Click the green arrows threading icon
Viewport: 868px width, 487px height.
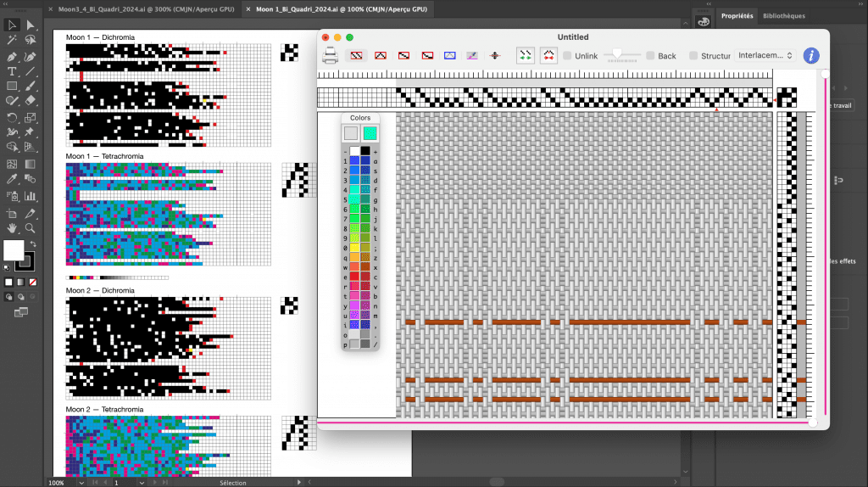[x=526, y=55]
